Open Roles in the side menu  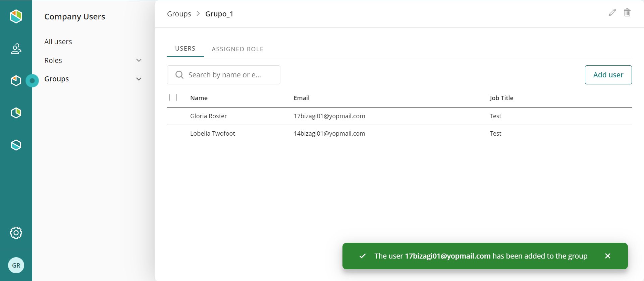click(x=53, y=60)
